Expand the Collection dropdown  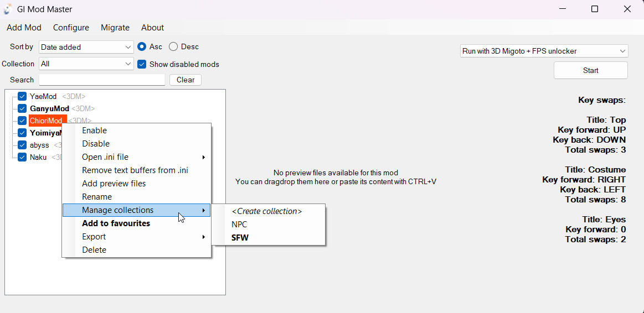click(x=86, y=64)
